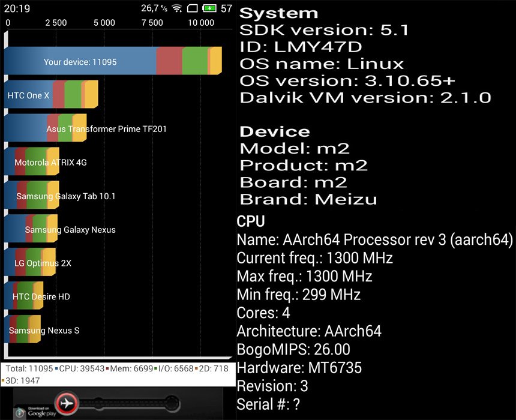Tap the 'System' section heading
516x420 pixels.
279,13
